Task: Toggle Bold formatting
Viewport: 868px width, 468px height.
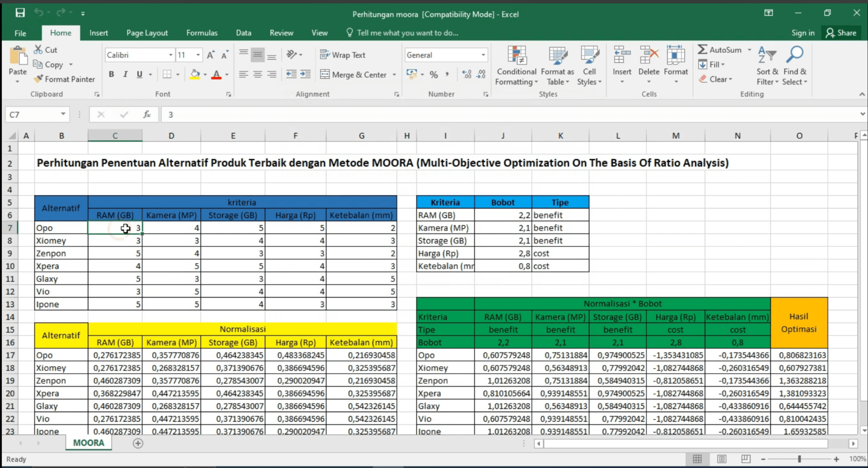Action: [x=111, y=74]
